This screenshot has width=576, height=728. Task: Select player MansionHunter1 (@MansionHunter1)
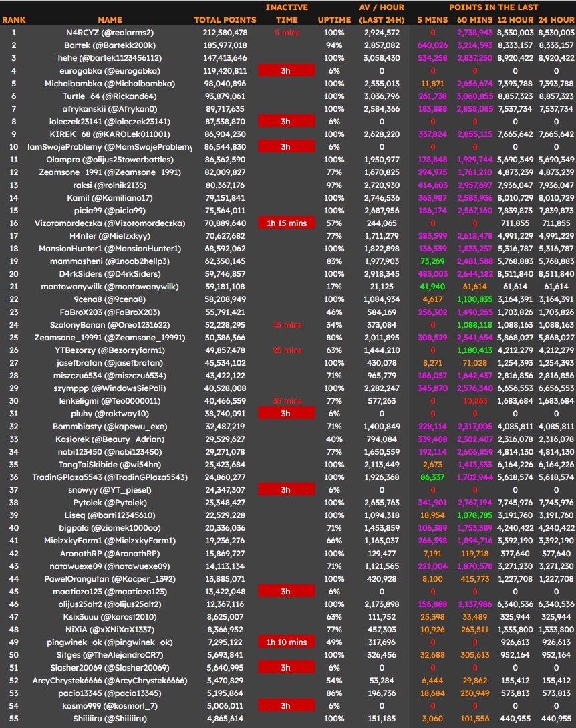point(110,249)
